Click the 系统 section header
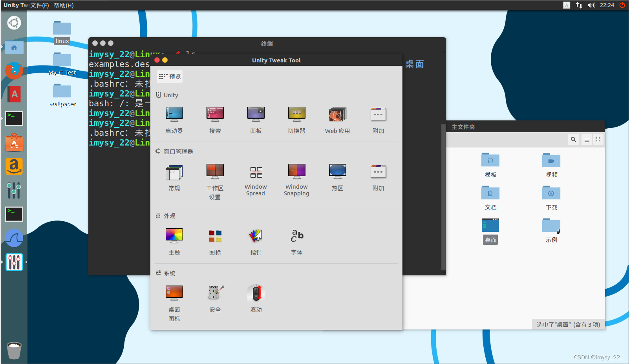Screen dimensions: 629x364 (x=166, y=273)
